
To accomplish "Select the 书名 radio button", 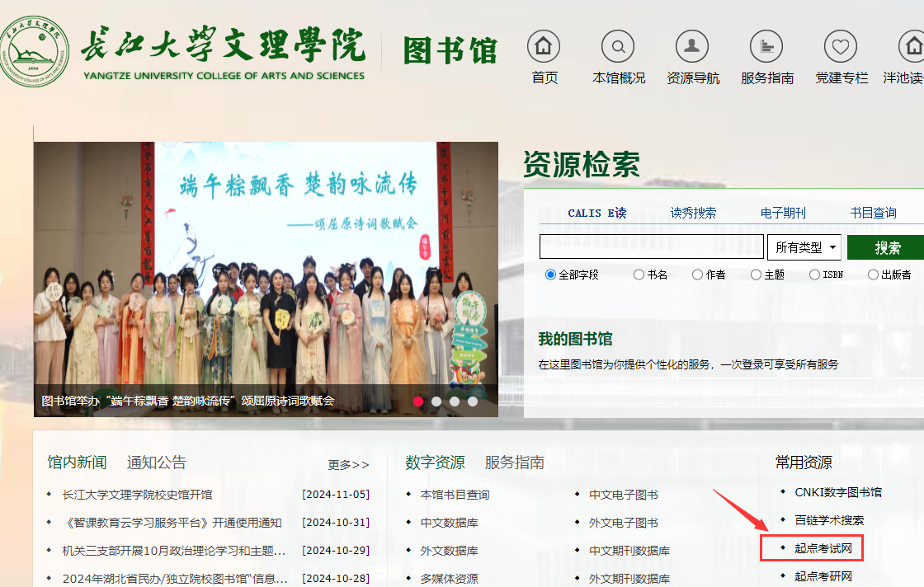I will (639, 275).
